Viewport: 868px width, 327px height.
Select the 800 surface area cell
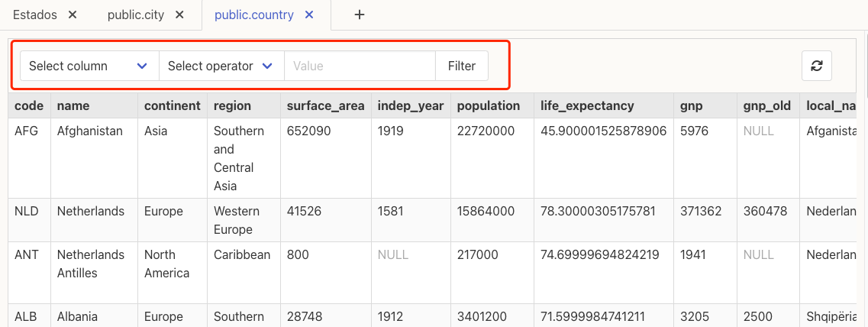[325, 273]
